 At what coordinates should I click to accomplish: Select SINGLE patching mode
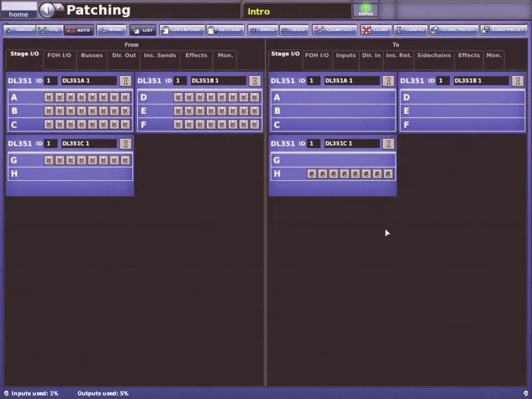click(x=19, y=30)
